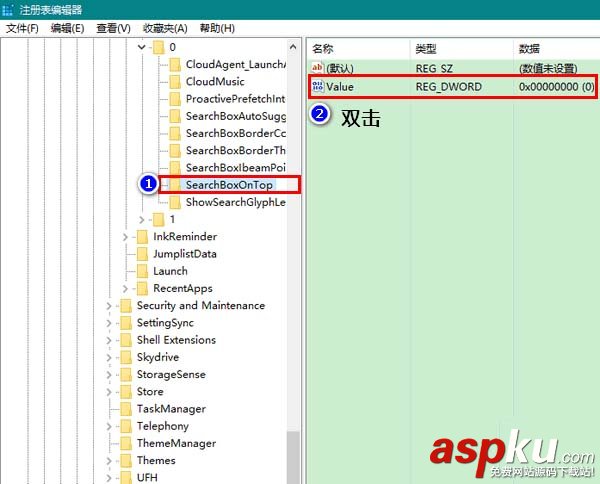Expand the Shell Extensions key

[x=109, y=340]
